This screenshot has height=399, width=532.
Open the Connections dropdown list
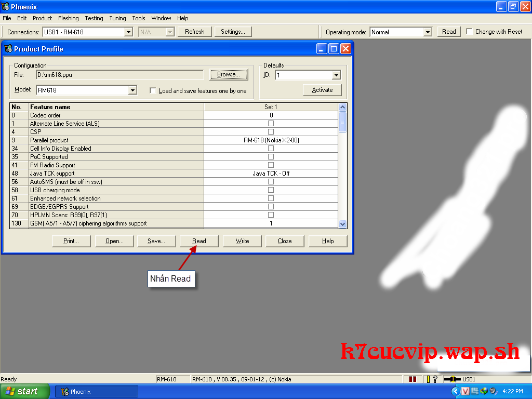tap(127, 32)
